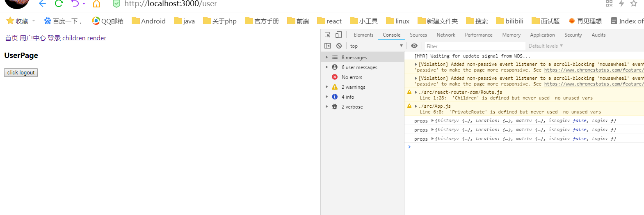Open the react bookmarks folder
644x215 pixels.
pyautogui.click(x=329, y=21)
